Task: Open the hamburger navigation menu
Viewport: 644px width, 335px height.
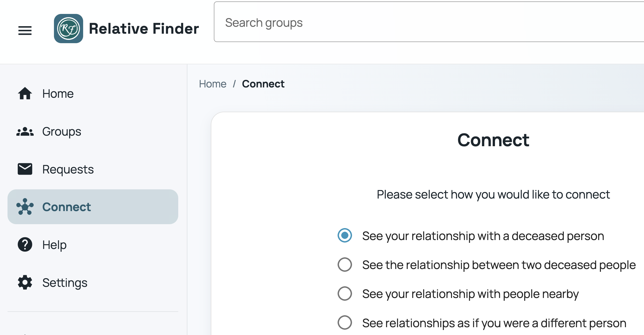Action: pyautogui.click(x=25, y=30)
